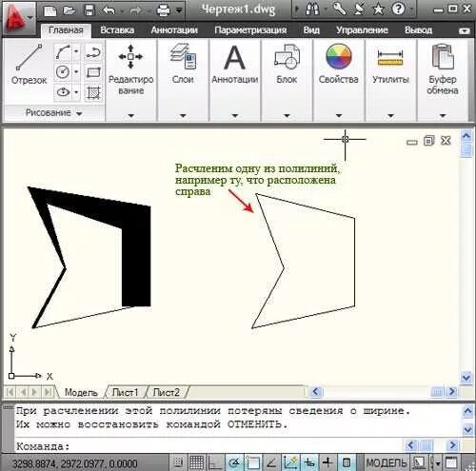This screenshot has height=471, width=476.
Task: Minimize the ribbon with the arrow button
Action: click(x=465, y=30)
